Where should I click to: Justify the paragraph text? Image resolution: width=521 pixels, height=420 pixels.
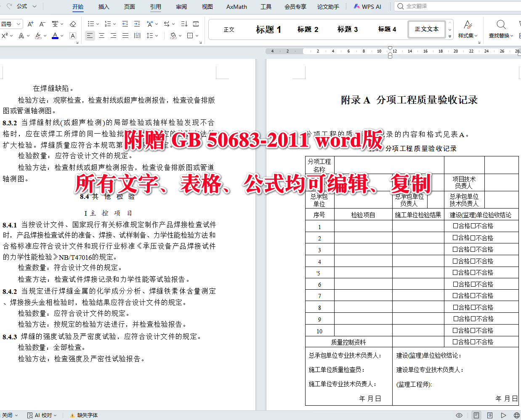coord(125,36)
